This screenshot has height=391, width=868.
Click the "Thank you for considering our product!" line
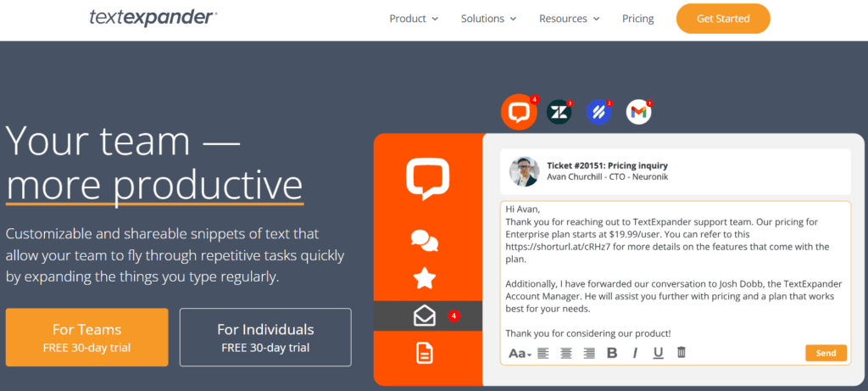[x=588, y=333]
